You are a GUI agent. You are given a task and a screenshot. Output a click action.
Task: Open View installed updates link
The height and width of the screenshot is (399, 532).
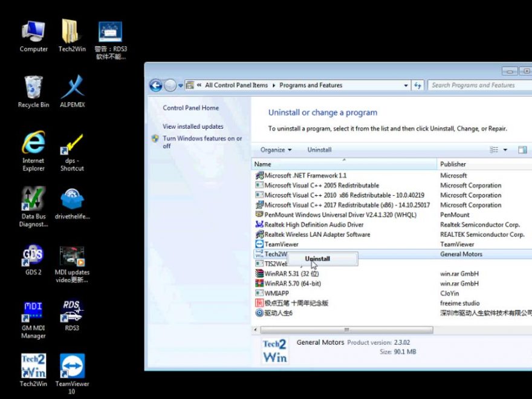click(x=193, y=126)
